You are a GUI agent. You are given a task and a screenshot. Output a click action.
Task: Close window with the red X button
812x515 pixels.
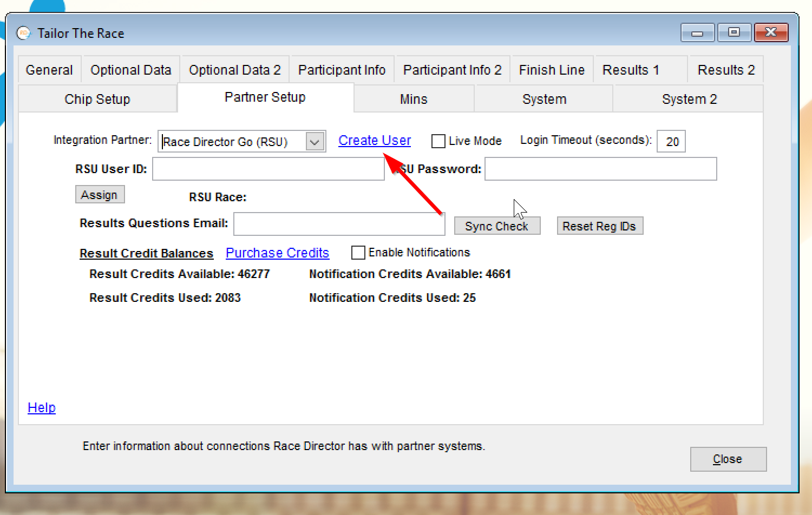[x=771, y=32]
